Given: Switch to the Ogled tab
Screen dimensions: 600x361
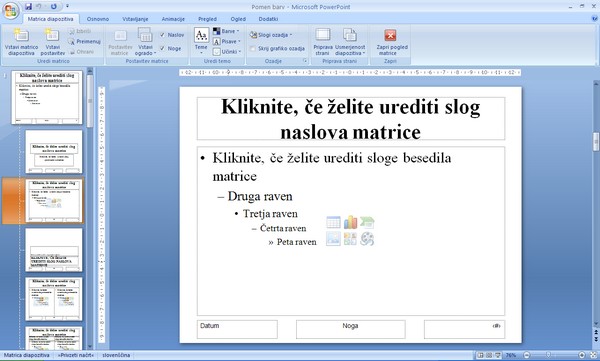Looking at the screenshot, I should [238, 19].
